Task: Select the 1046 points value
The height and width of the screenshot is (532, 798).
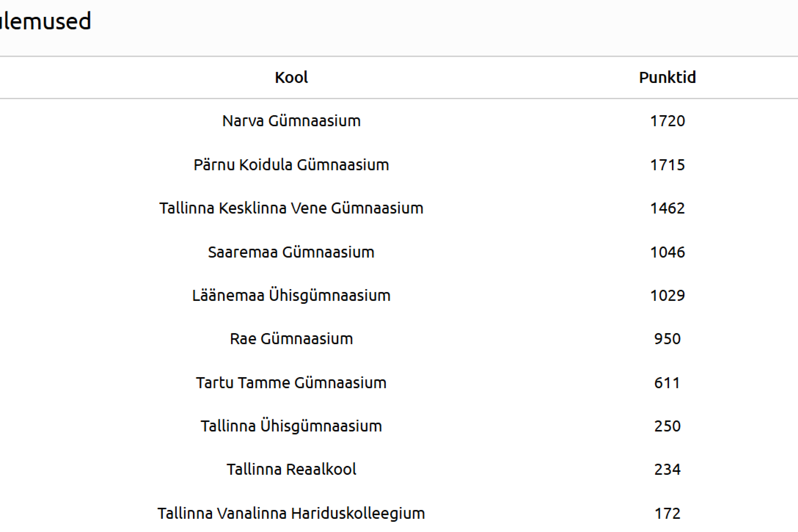Action: 667,252
